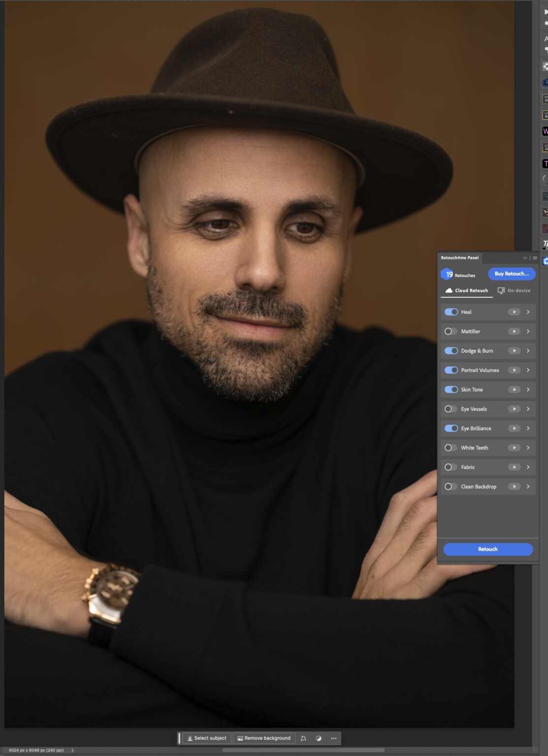
Task: Click the transform image icon in contextual bar
Action: click(303, 738)
